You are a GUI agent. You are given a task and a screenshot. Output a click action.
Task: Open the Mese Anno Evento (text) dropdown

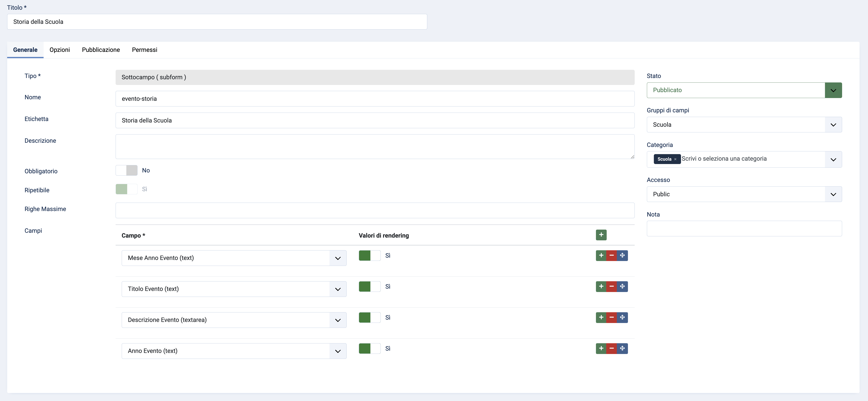(234, 258)
